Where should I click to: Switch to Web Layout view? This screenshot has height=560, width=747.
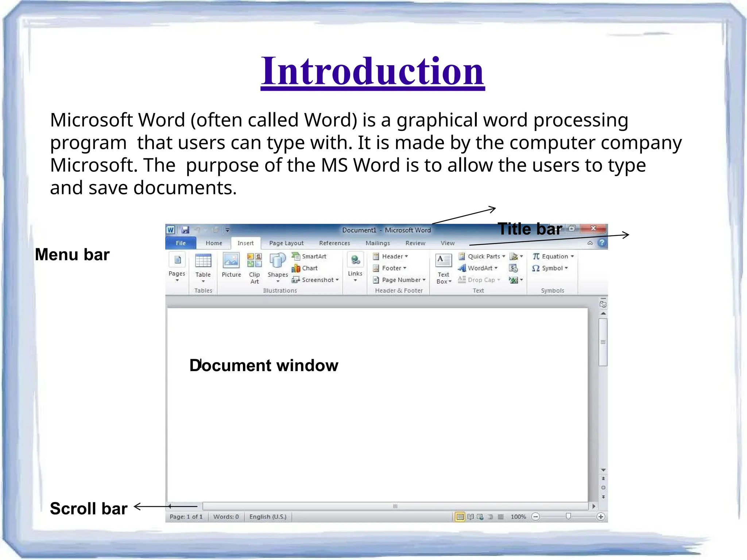point(480,517)
